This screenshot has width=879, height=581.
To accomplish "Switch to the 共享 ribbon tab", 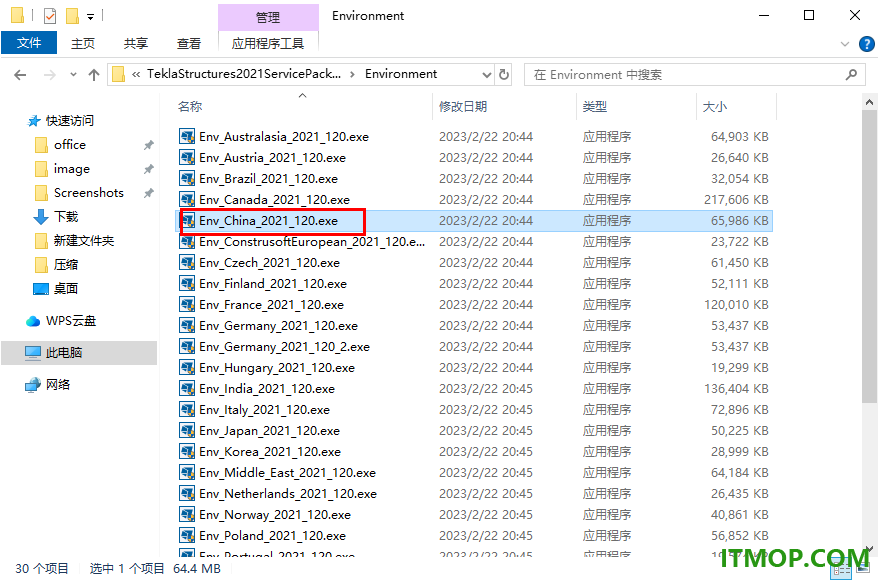I will 136,43.
